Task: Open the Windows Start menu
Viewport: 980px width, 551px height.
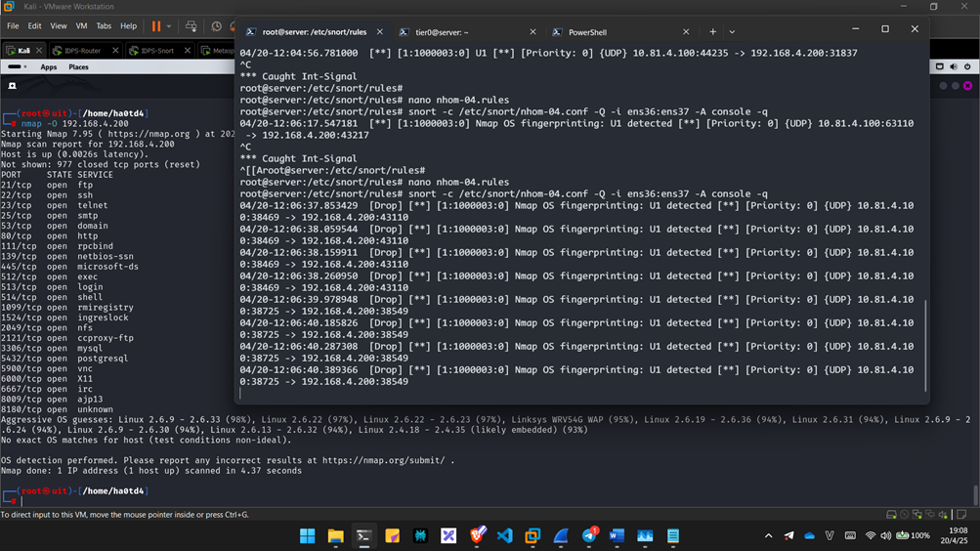Action: click(308, 535)
